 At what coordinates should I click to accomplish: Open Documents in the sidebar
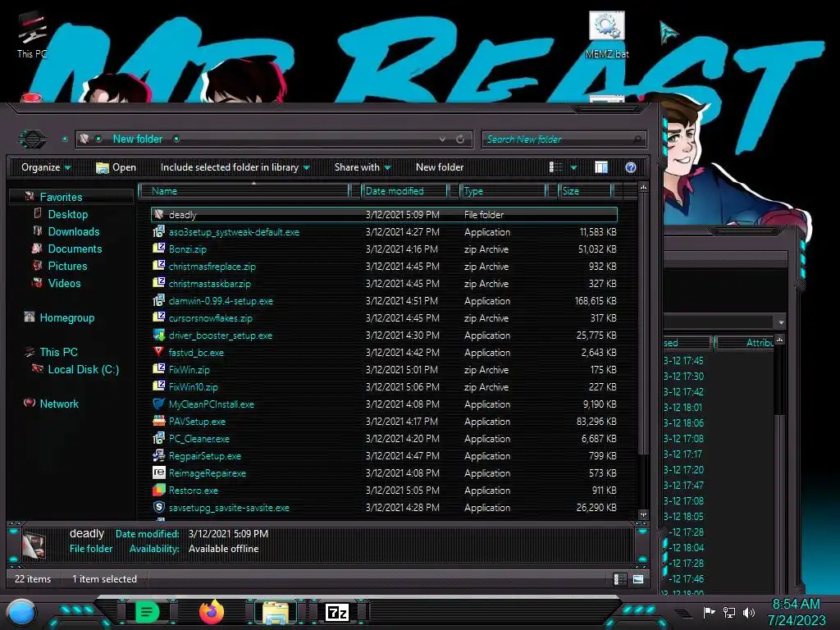pos(75,249)
